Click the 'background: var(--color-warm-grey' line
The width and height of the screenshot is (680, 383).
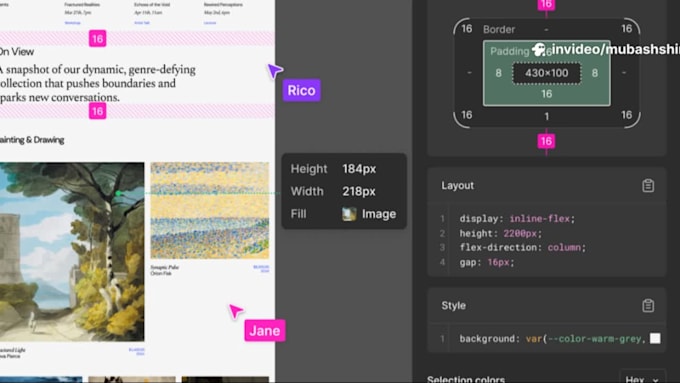(552, 339)
